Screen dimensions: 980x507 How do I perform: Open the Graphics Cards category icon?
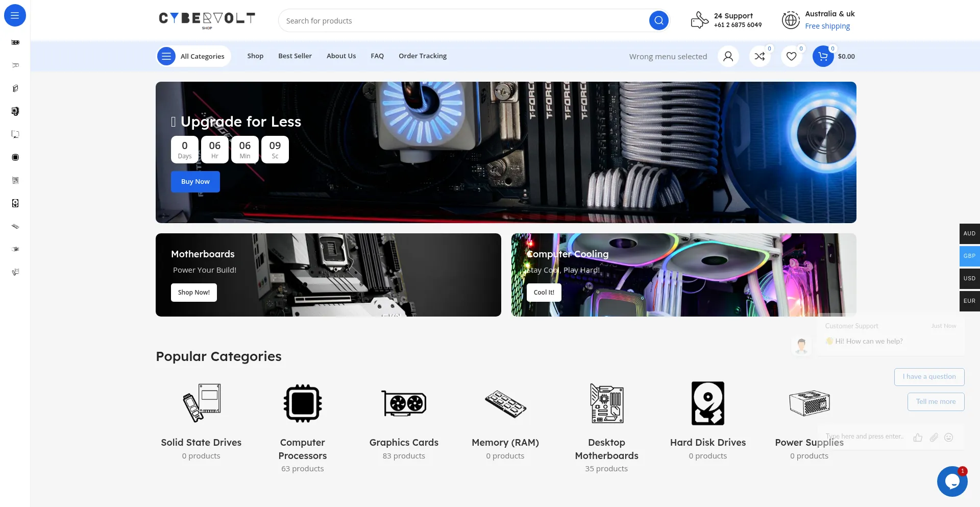tap(404, 403)
